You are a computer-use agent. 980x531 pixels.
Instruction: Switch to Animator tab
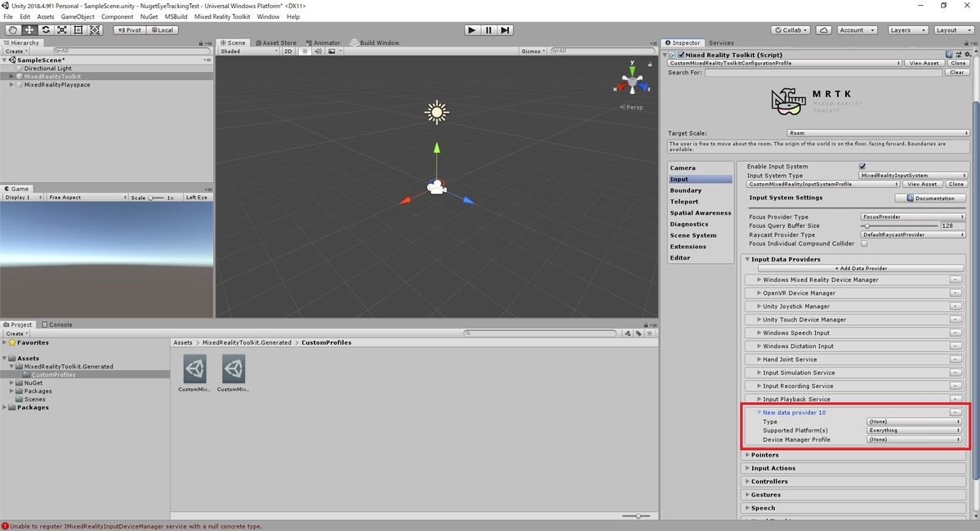[324, 42]
